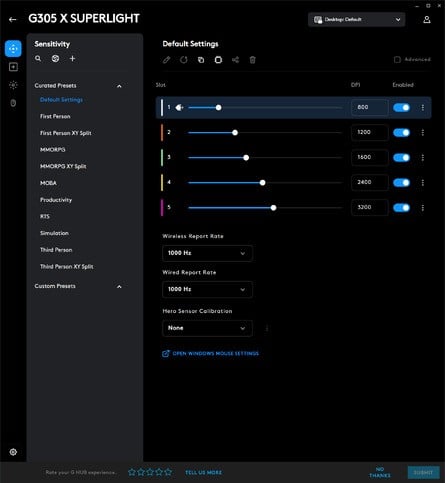The width and height of the screenshot is (445, 483).
Task: Open more options for DPI slot 1
Action: click(423, 107)
